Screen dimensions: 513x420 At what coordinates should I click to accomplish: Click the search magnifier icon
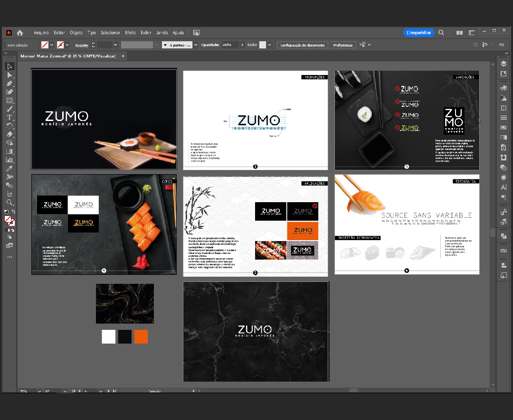pyautogui.click(x=441, y=33)
